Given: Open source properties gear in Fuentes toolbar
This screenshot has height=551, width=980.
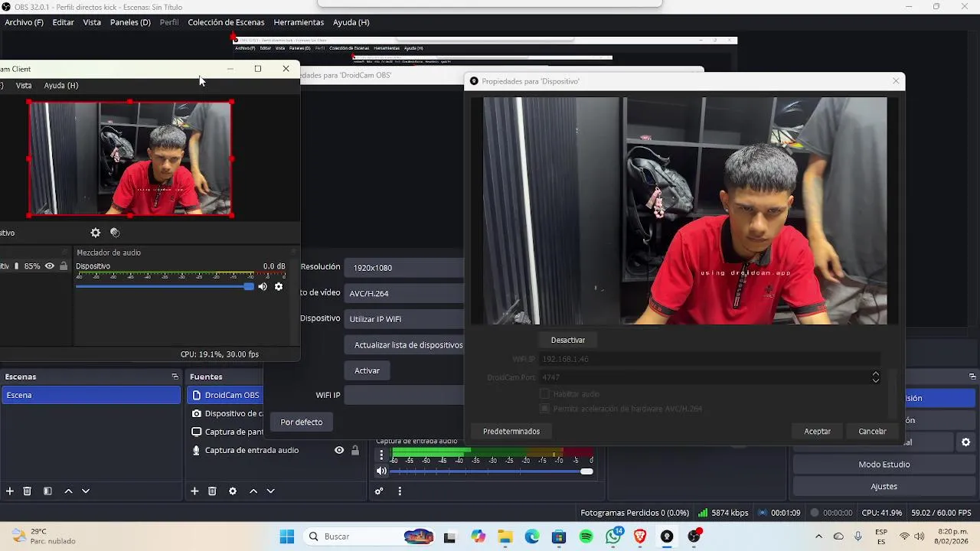Looking at the screenshot, I should [x=233, y=491].
